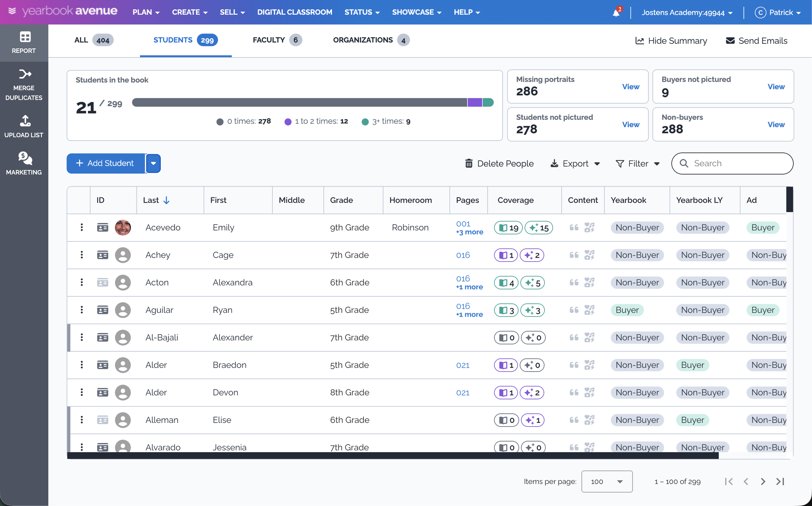
Task: Open the Report sidebar section
Action: 24,43
